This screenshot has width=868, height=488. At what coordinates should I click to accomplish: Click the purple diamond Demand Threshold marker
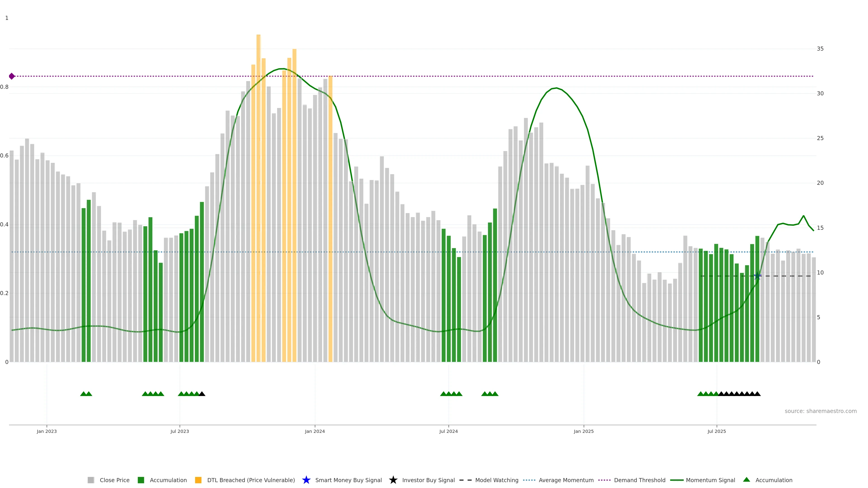coord(12,76)
